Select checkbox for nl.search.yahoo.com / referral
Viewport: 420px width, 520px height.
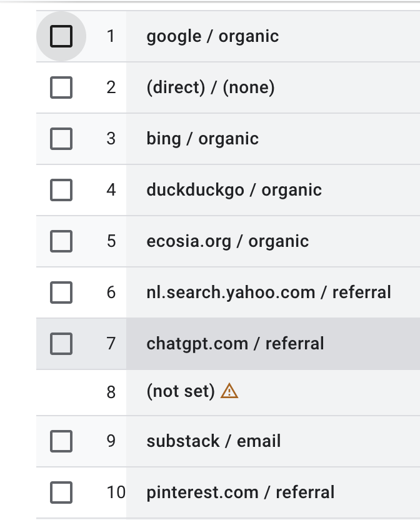pyautogui.click(x=61, y=292)
